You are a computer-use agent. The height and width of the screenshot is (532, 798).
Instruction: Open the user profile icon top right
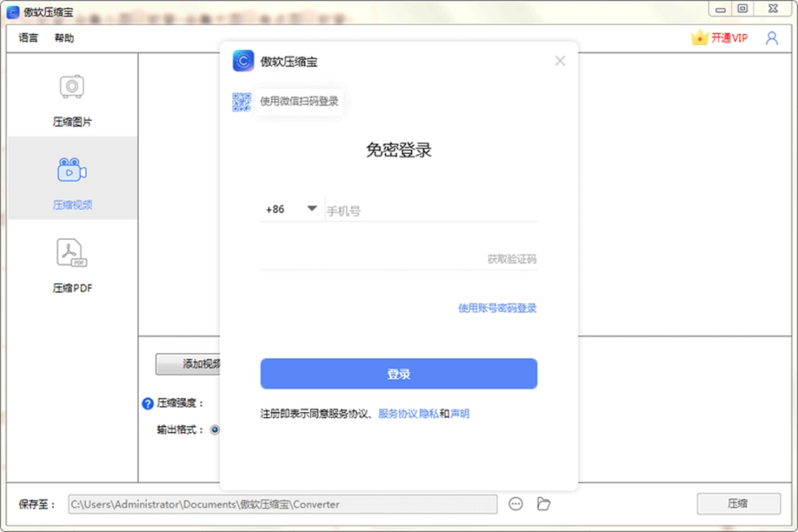(x=771, y=38)
